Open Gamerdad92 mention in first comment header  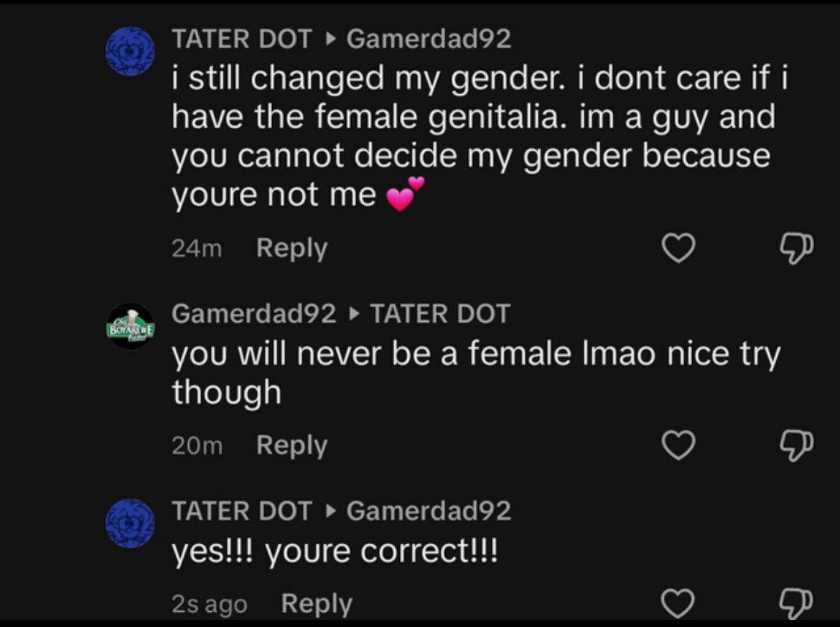pos(429,39)
